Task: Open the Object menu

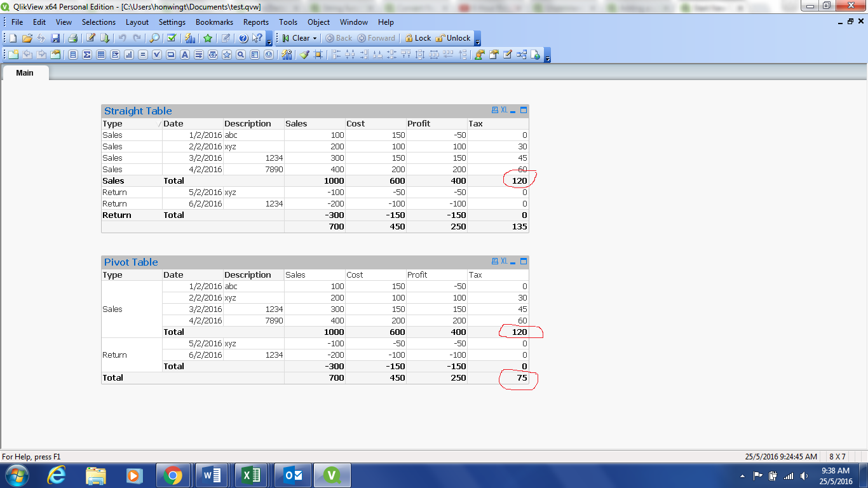Action: pos(319,22)
